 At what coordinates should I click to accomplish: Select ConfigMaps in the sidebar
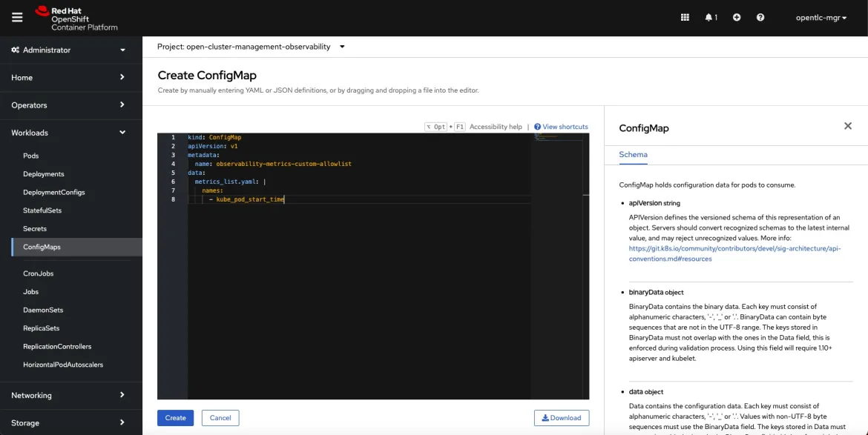click(76, 247)
